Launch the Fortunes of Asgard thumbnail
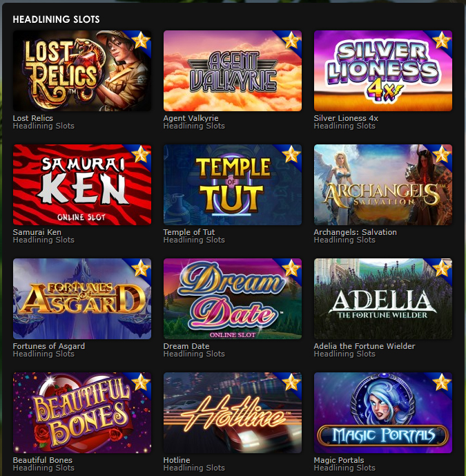This screenshot has height=476, width=466. pyautogui.click(x=82, y=298)
